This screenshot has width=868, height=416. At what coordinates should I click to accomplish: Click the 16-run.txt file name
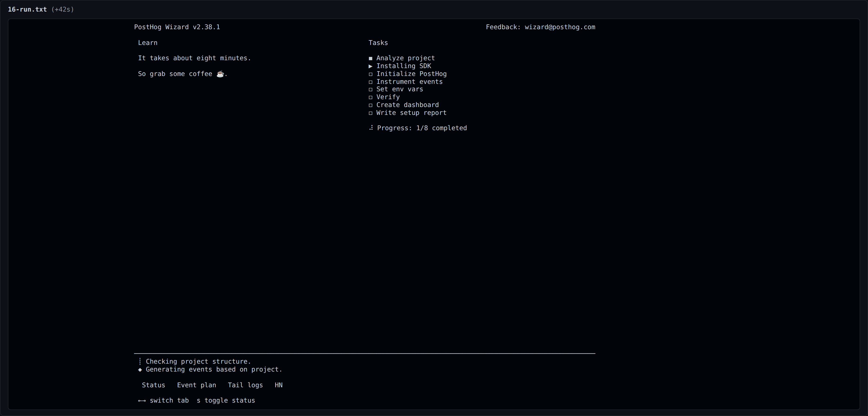(27, 9)
